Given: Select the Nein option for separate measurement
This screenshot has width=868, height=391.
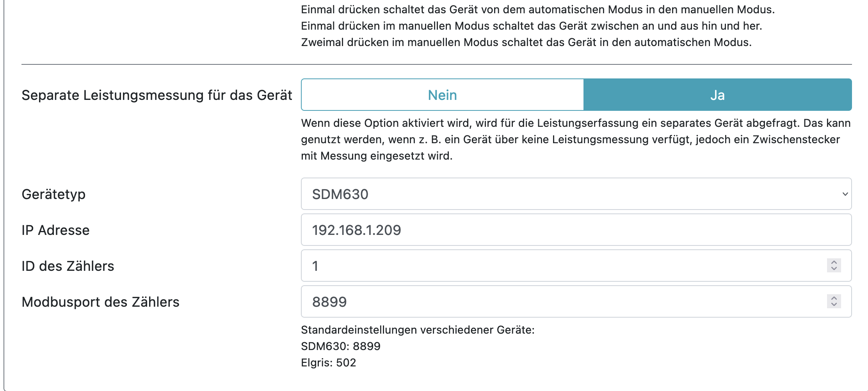Looking at the screenshot, I should tap(442, 95).
